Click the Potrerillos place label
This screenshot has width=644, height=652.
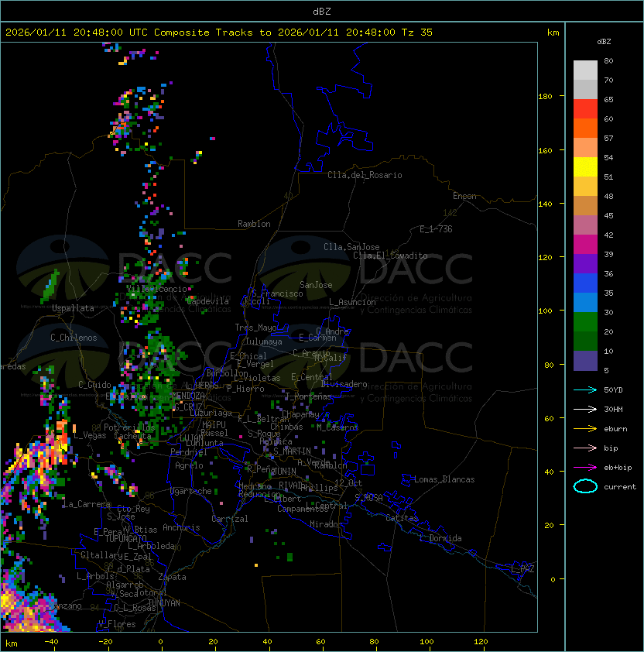click(x=129, y=427)
